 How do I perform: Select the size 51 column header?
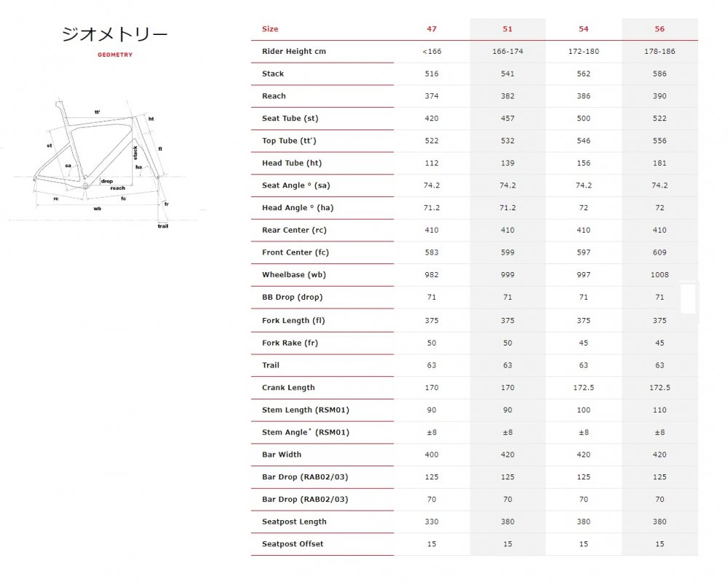(x=507, y=29)
